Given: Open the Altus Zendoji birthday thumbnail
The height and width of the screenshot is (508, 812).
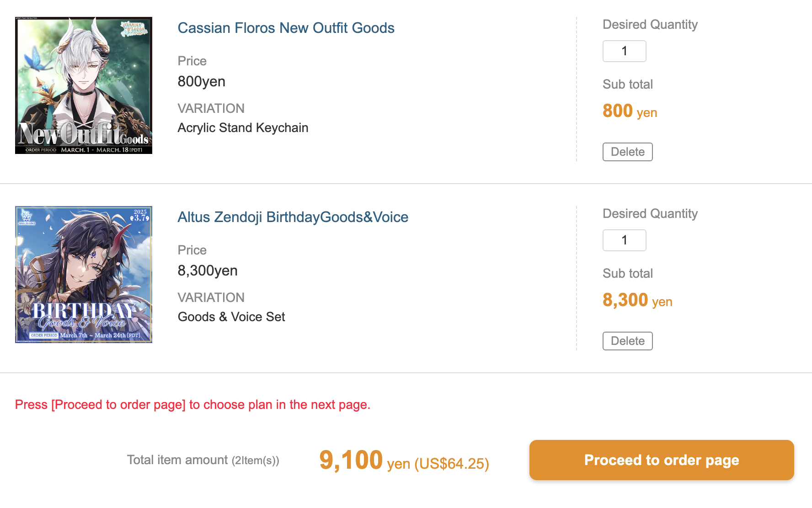Looking at the screenshot, I should tap(84, 275).
